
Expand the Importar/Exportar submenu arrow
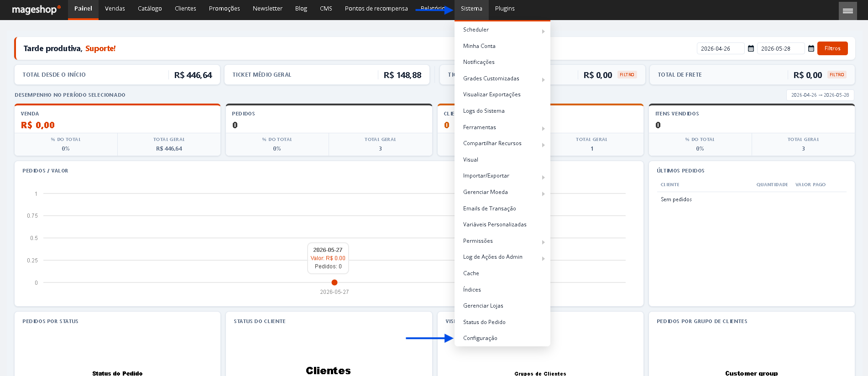tap(543, 178)
